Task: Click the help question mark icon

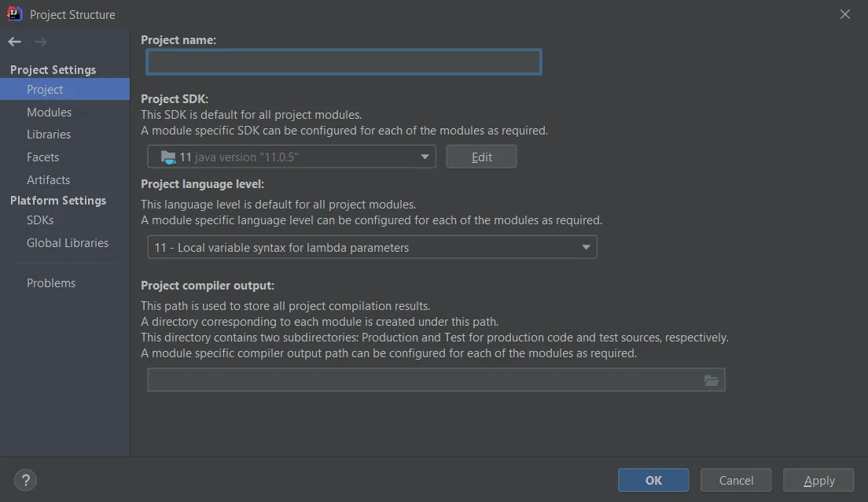Action: point(25,480)
